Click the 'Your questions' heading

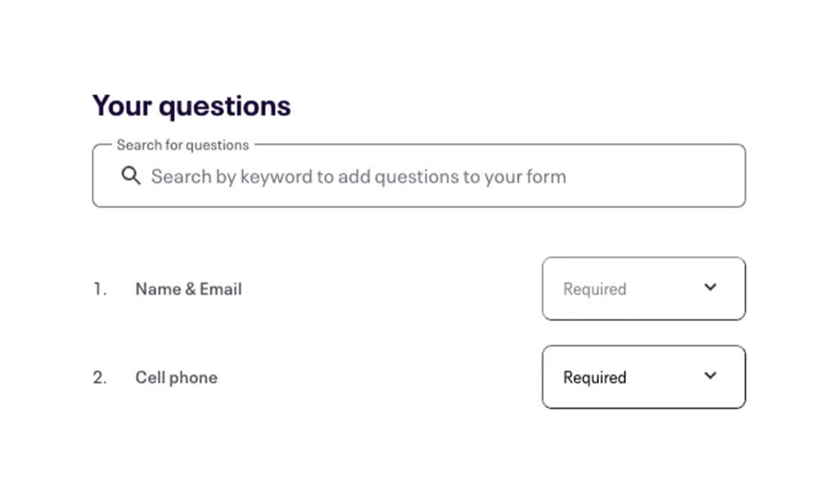pos(191,106)
